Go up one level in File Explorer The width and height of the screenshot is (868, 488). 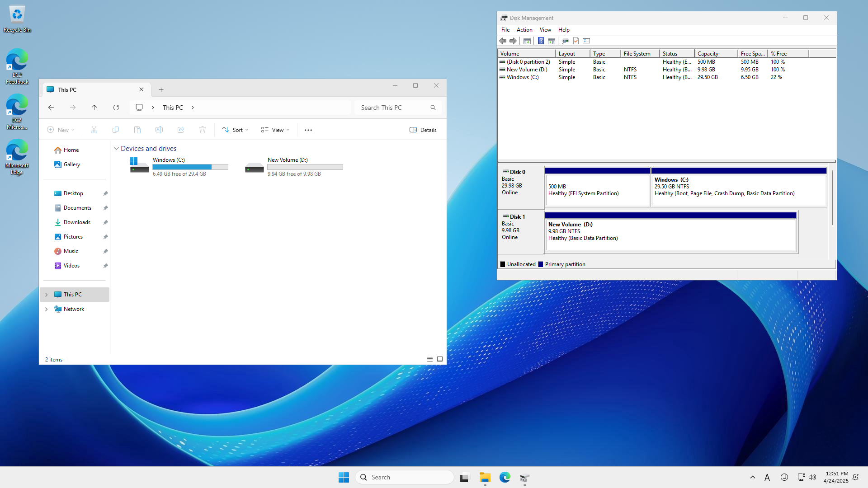pos(94,108)
